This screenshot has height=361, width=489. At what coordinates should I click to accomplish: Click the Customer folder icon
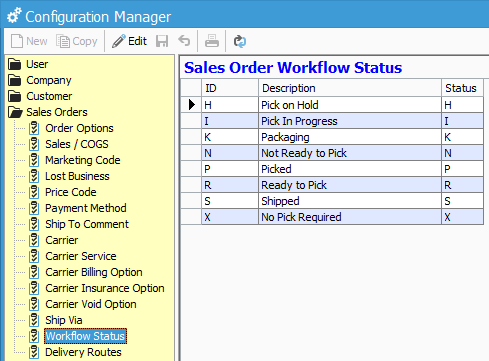pyautogui.click(x=15, y=96)
